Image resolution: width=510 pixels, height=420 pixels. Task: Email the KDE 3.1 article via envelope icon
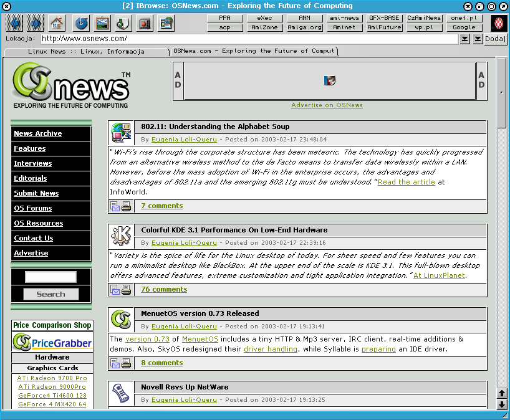coord(115,290)
